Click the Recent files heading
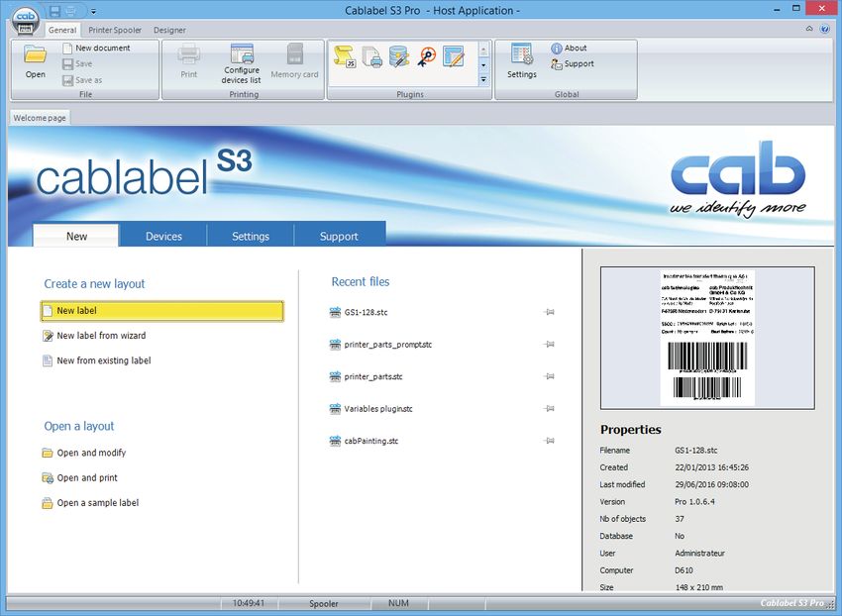The height and width of the screenshot is (616, 842). coord(361,282)
